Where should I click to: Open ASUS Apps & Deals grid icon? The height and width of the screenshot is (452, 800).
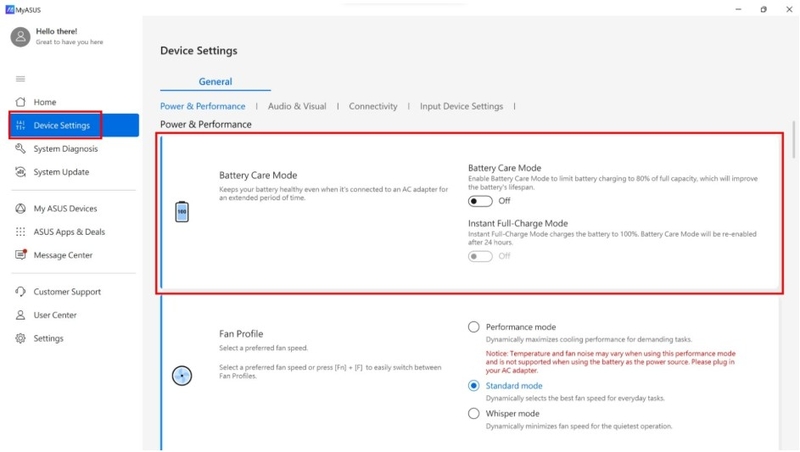click(20, 232)
